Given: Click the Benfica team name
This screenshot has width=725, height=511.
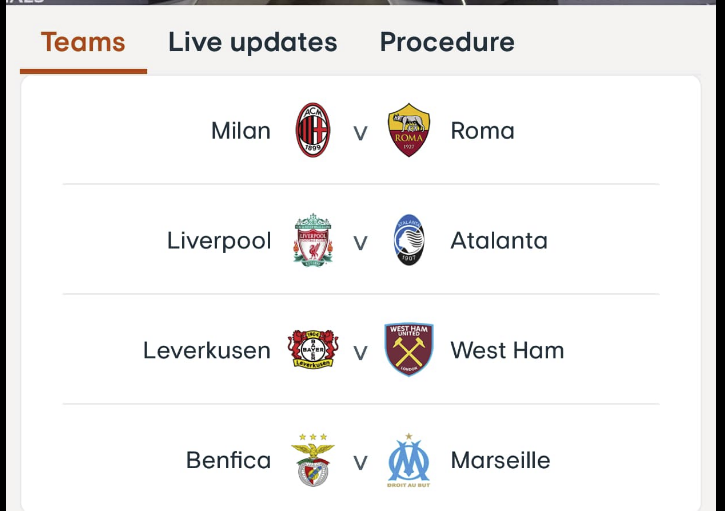Looking at the screenshot, I should click(x=228, y=461).
